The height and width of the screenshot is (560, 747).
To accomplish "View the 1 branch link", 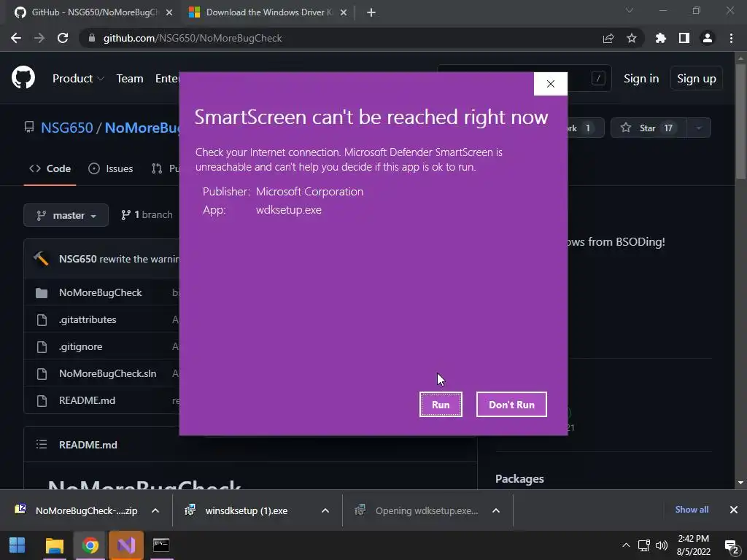I will 147,215.
